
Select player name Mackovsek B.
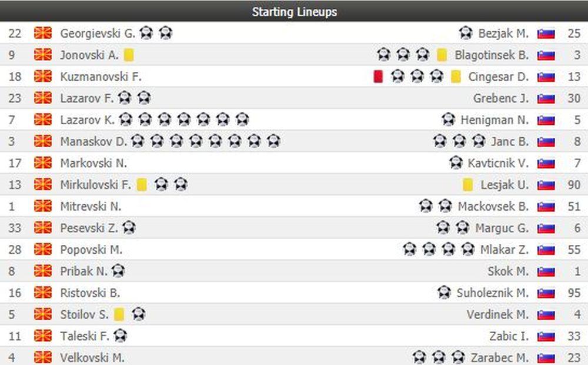tap(493, 207)
